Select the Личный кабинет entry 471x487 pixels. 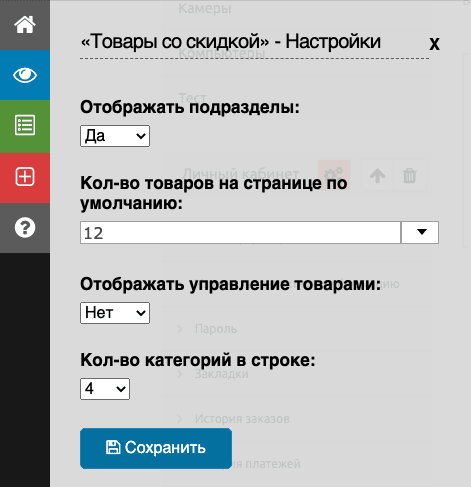[x=241, y=174]
